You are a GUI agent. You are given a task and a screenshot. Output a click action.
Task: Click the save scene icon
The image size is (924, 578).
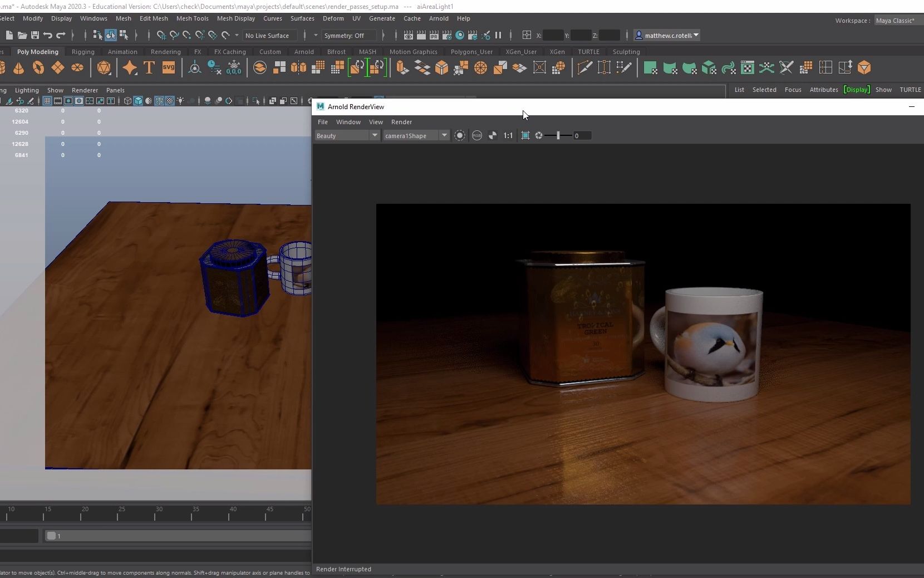point(35,36)
